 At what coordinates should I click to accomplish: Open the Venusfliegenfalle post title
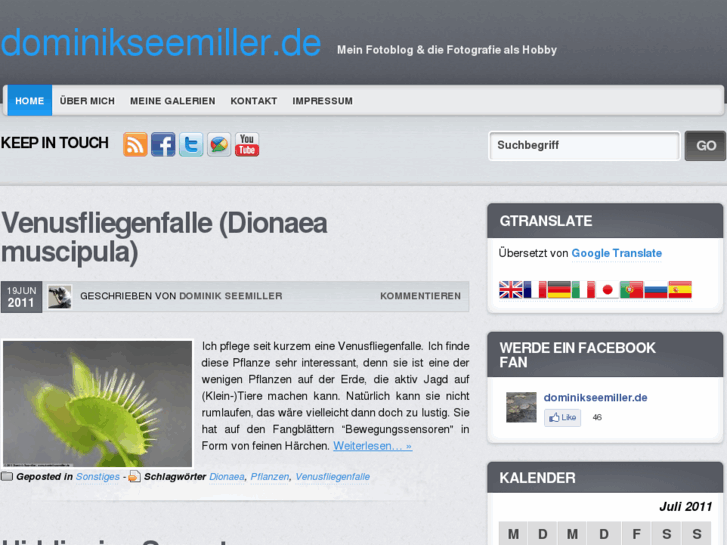(164, 237)
